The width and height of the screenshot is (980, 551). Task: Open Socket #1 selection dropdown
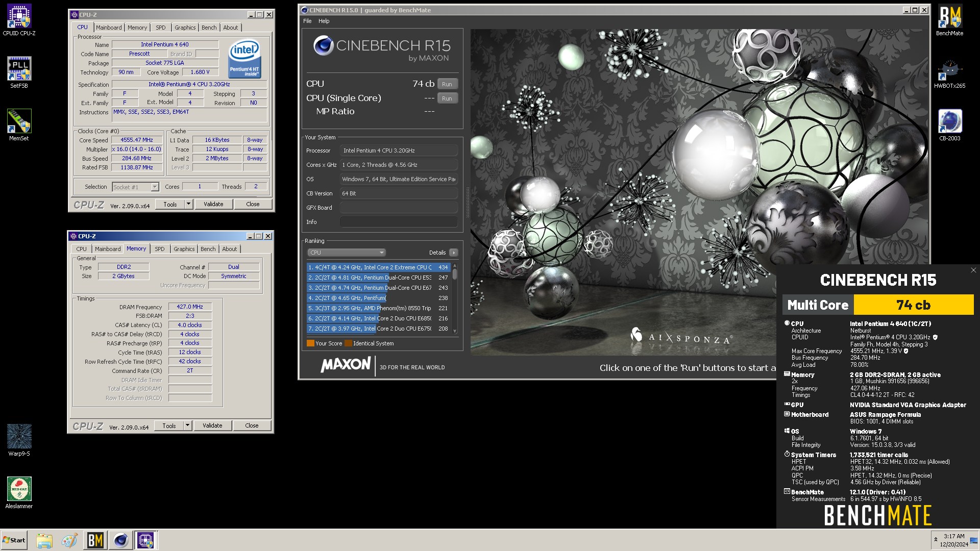pos(136,187)
